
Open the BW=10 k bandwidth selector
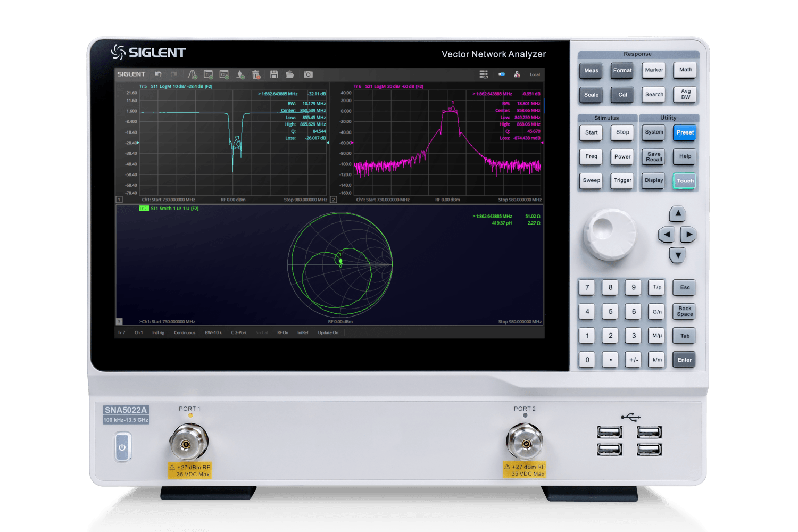(x=213, y=332)
